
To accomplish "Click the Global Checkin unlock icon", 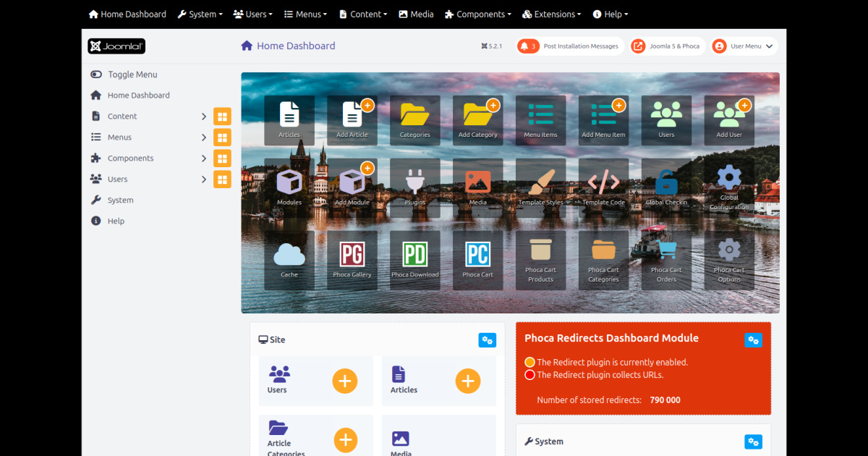I will (x=667, y=188).
